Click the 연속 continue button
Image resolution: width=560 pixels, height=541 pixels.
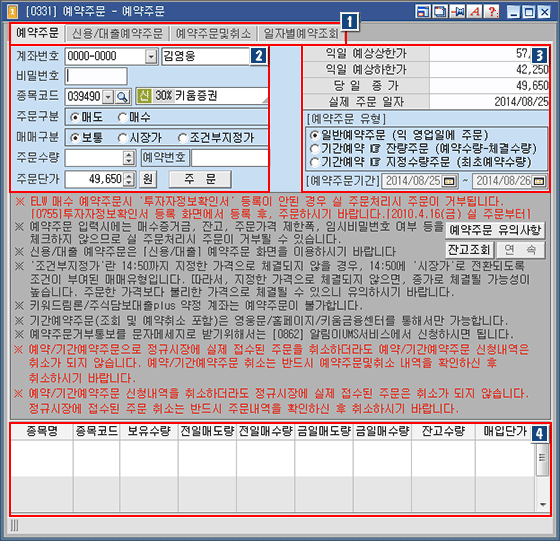tap(520, 250)
